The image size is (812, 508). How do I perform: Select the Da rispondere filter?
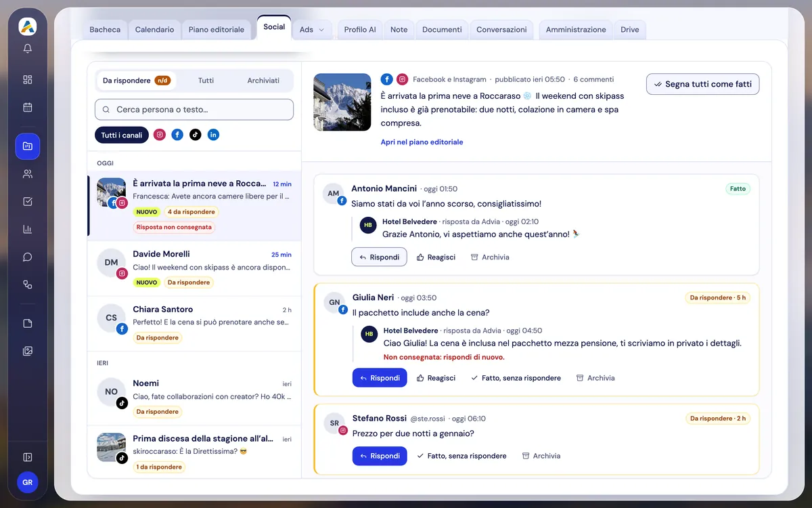(x=136, y=81)
